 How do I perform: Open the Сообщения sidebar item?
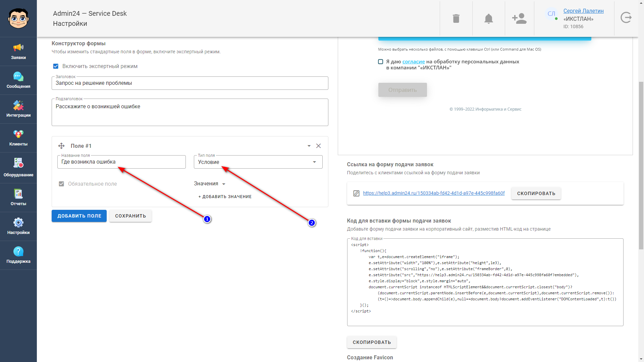(x=18, y=80)
